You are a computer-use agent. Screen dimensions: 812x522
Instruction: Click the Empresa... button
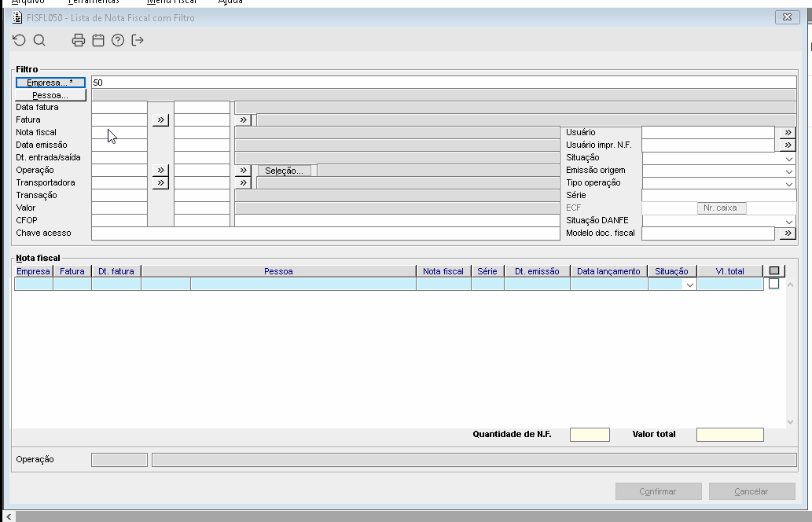(50, 83)
